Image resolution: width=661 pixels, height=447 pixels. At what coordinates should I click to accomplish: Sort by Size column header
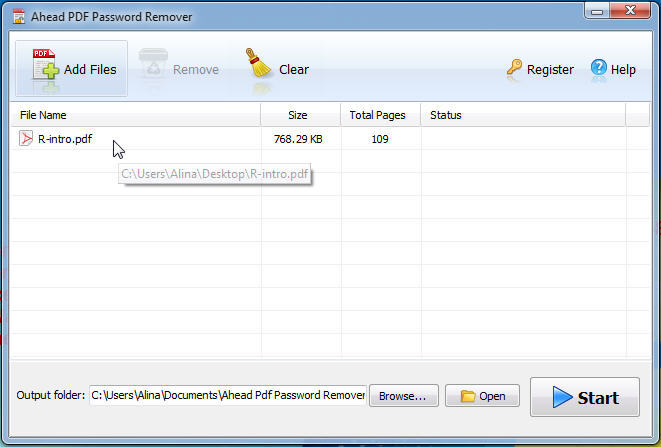[x=301, y=115]
